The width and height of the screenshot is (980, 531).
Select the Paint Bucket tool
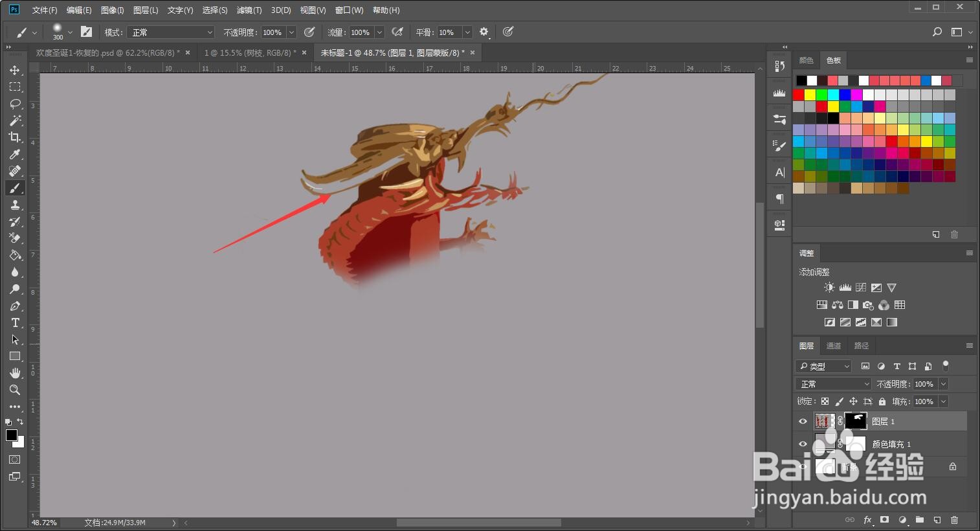tap(15, 255)
